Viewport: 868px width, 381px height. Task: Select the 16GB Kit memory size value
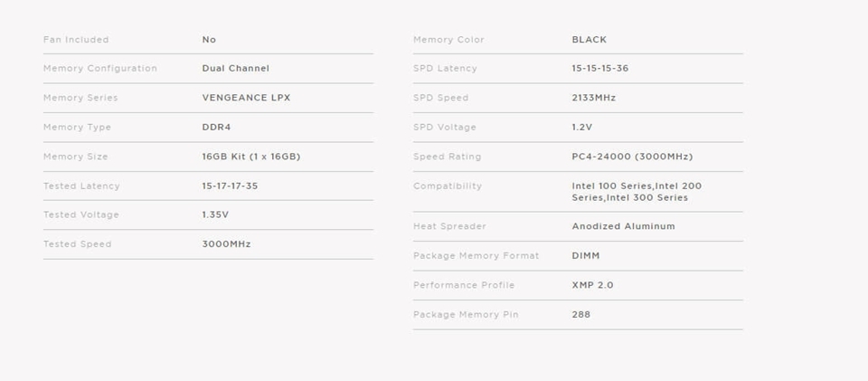[250, 157]
